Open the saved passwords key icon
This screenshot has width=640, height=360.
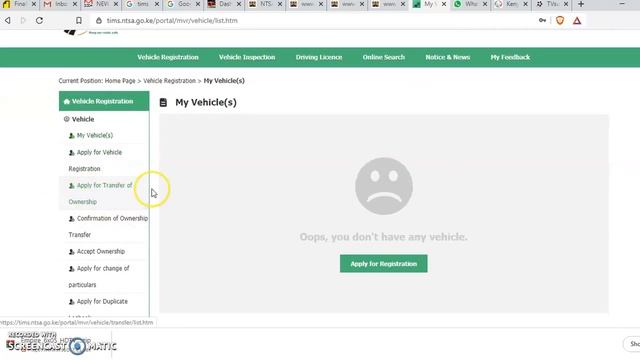tap(542, 20)
